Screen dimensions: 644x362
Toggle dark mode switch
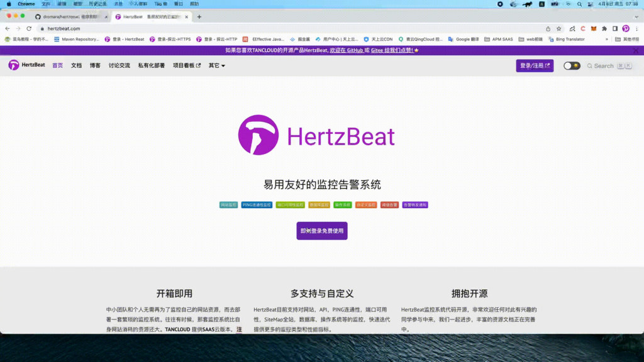[x=572, y=65]
